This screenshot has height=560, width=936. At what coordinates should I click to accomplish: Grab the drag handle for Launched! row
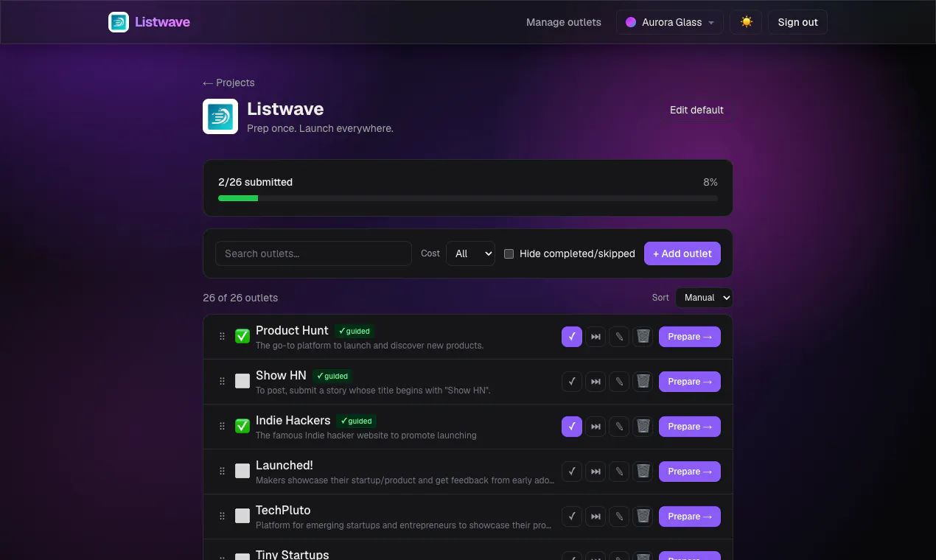point(222,472)
